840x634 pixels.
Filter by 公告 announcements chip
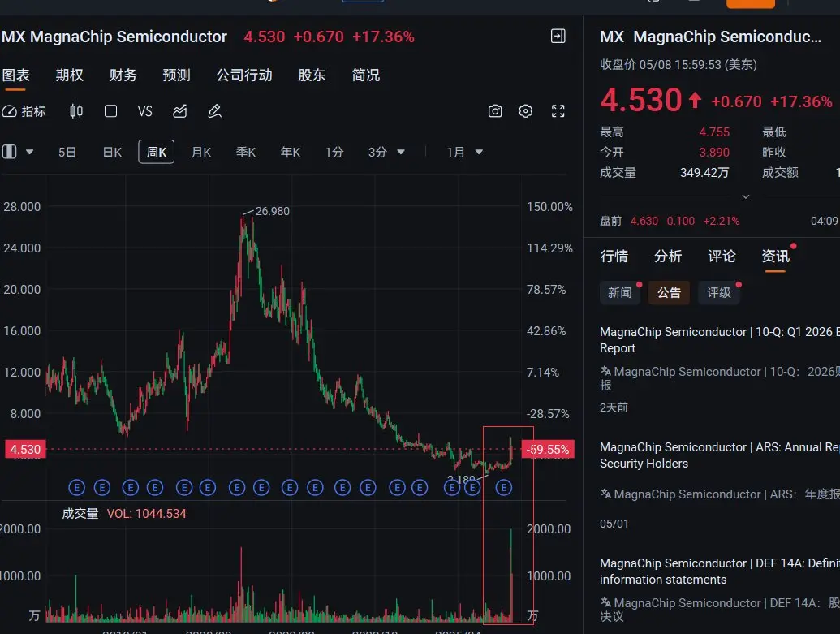669,292
